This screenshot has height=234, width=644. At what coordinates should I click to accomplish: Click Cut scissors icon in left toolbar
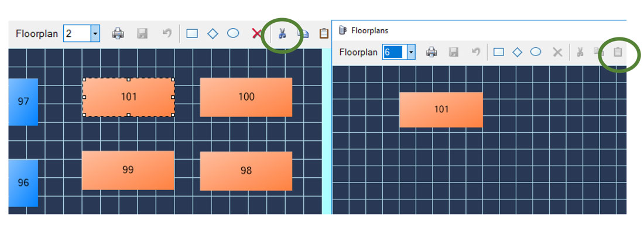coord(282,34)
